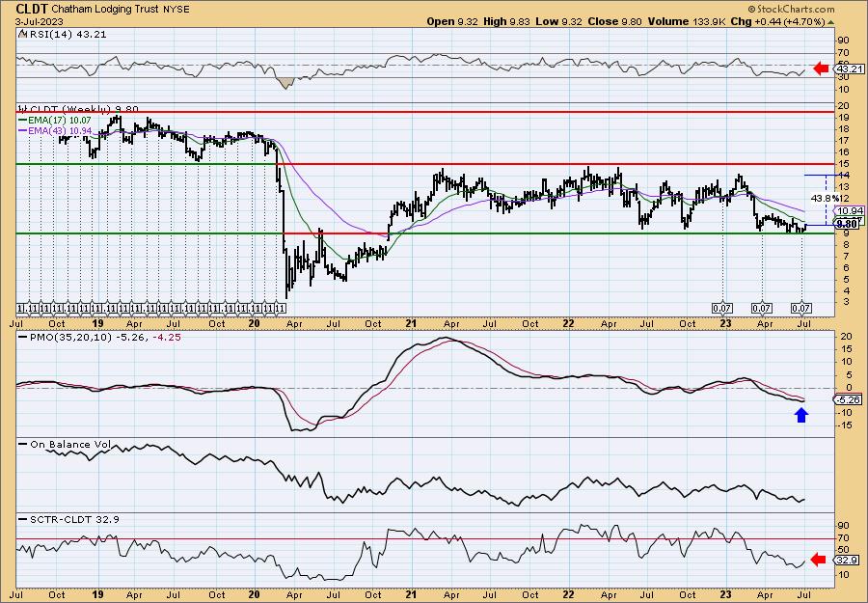Click the 43.8% measurement label
Image resolution: width=868 pixels, height=603 pixels.
click(x=825, y=198)
